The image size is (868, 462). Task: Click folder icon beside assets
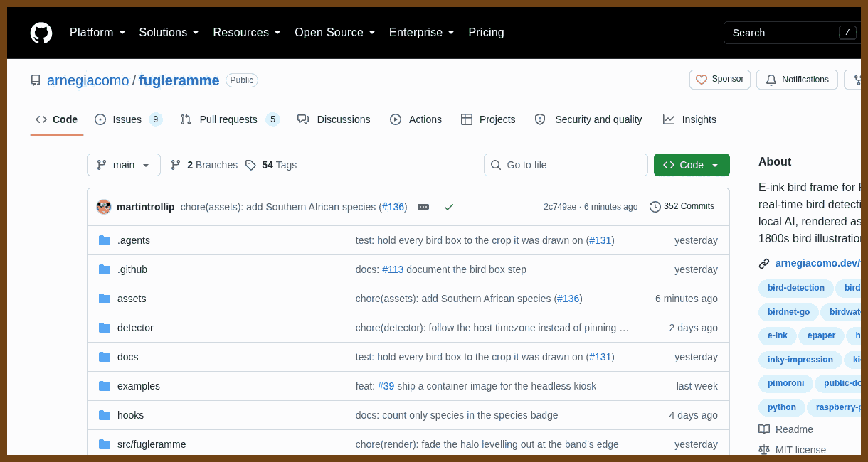pyautogui.click(x=105, y=299)
